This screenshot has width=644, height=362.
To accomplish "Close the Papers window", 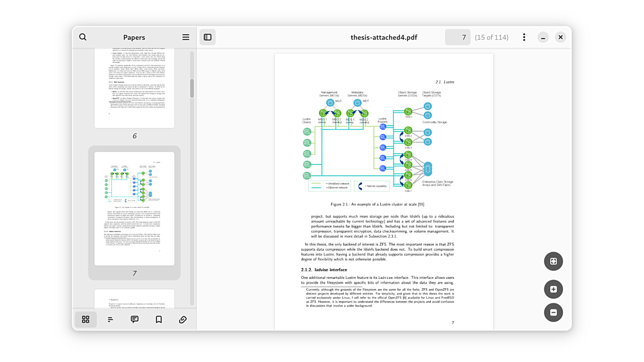I will [560, 37].
